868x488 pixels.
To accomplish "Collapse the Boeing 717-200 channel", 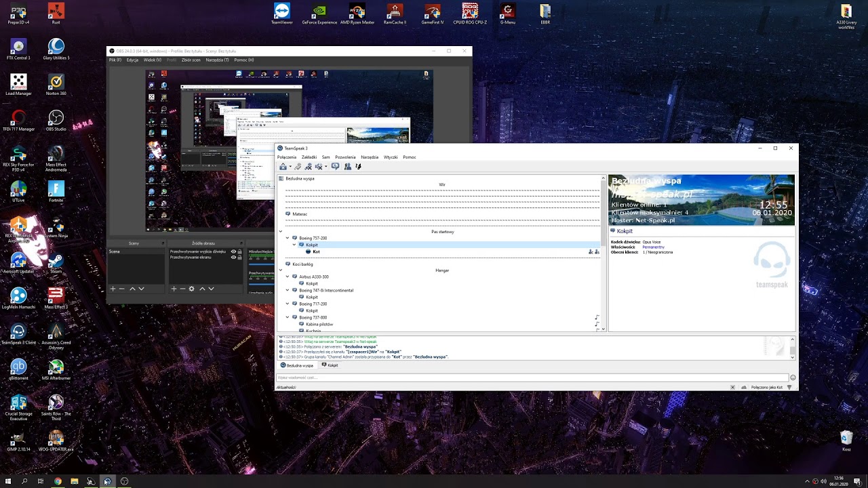I will point(288,304).
